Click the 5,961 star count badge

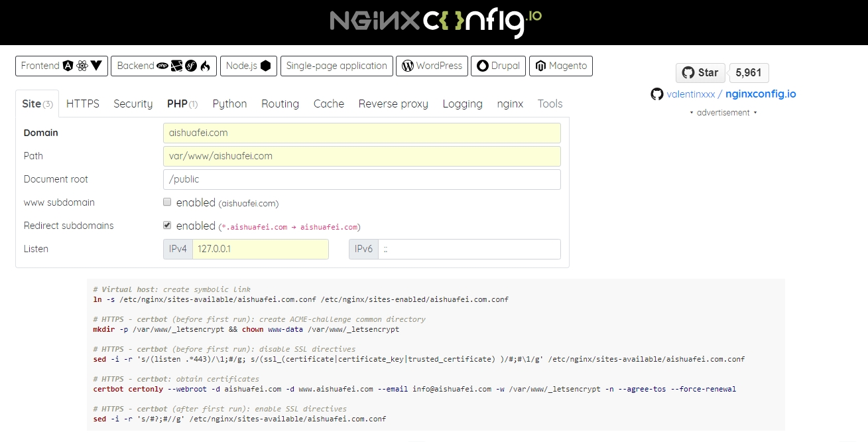(749, 72)
